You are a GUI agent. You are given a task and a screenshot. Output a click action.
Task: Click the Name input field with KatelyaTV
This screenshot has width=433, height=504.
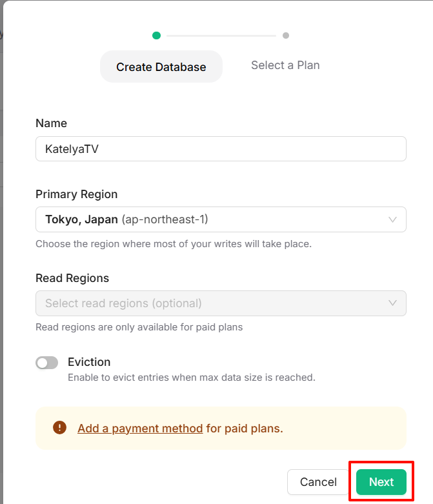pos(219,148)
